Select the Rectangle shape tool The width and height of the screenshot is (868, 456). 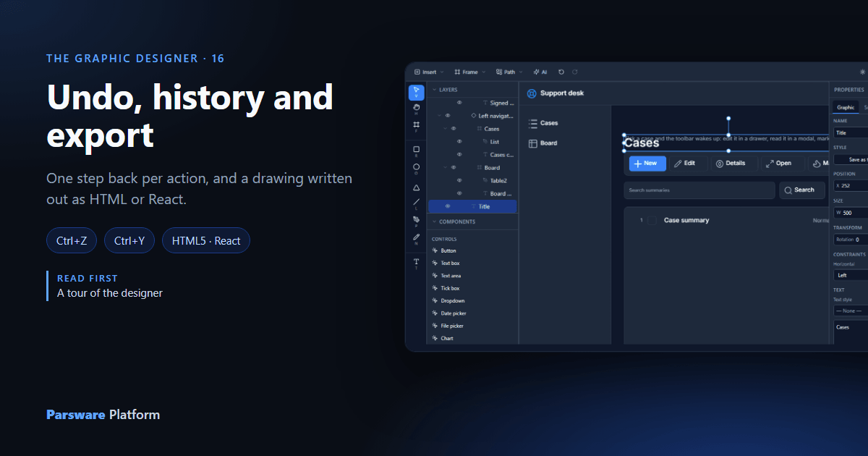coord(416,151)
